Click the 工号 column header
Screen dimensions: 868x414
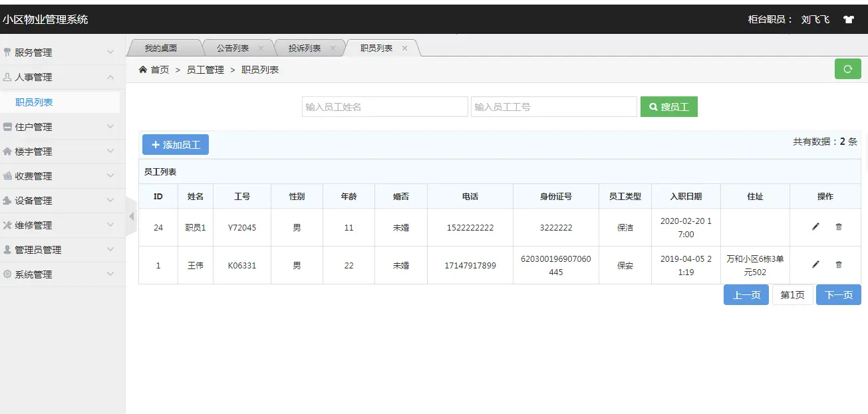242,196
